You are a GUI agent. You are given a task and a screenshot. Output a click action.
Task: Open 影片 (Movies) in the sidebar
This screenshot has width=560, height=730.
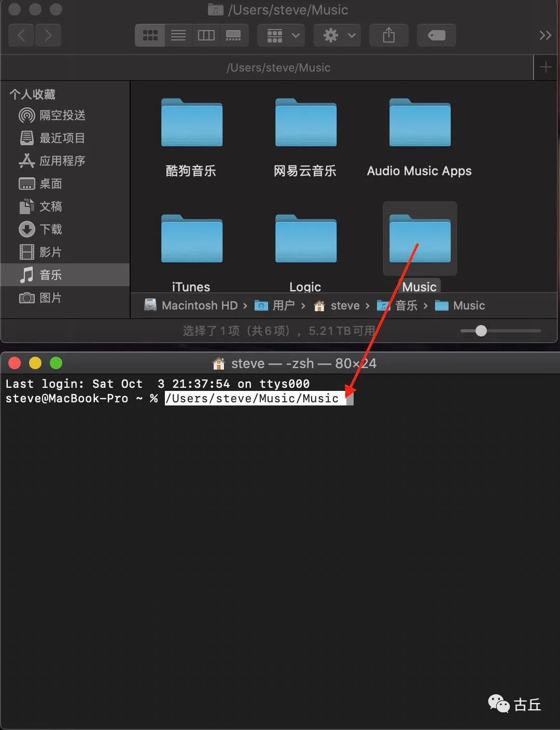tap(51, 252)
